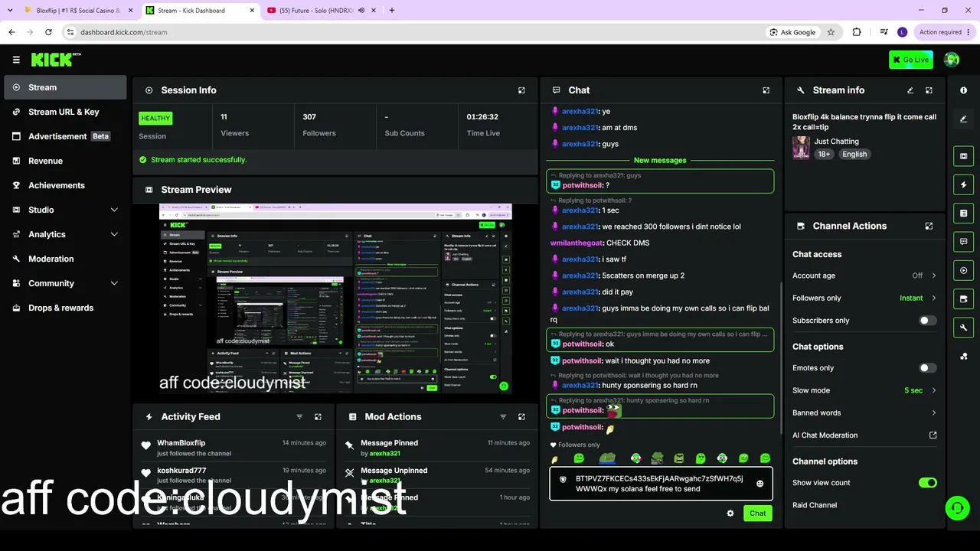Click Raid Channel option
Viewport: 980px width, 551px height.
[x=815, y=505]
